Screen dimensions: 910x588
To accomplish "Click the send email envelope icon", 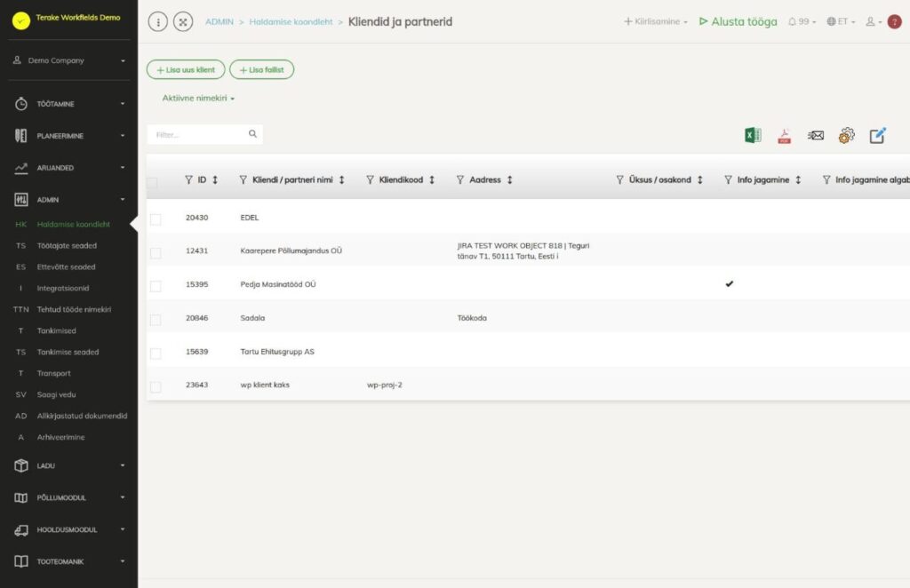I will (x=816, y=136).
